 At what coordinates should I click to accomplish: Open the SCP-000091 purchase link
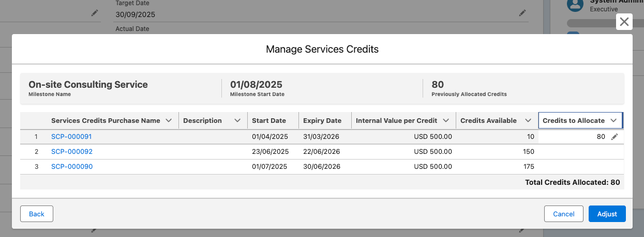[71, 137]
